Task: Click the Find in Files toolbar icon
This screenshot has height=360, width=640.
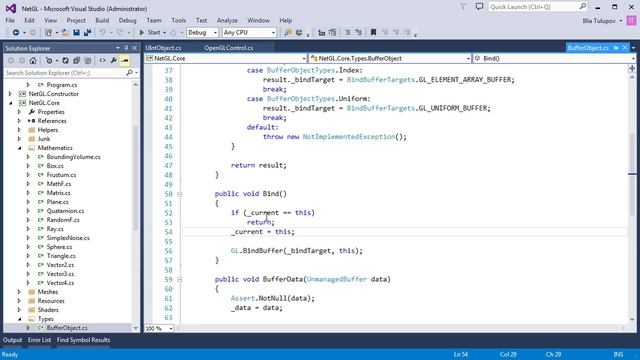Action: pyautogui.click(x=288, y=32)
